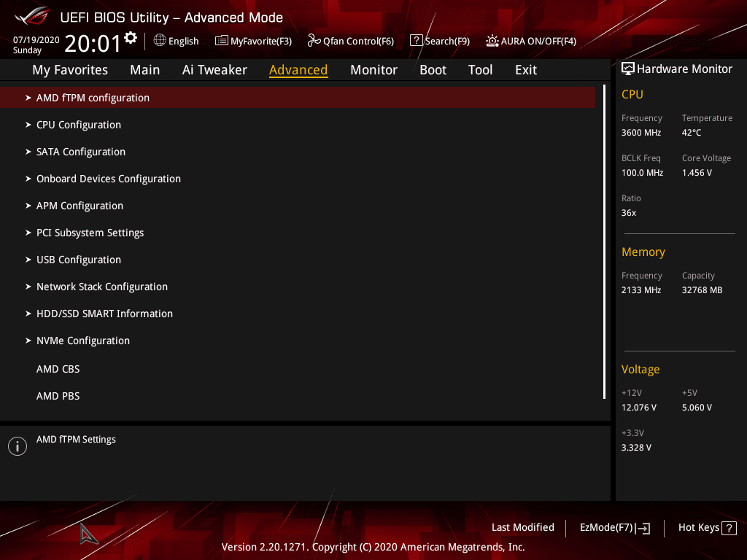
Task: Click Core Voltage value 1.456 V
Action: tap(697, 173)
